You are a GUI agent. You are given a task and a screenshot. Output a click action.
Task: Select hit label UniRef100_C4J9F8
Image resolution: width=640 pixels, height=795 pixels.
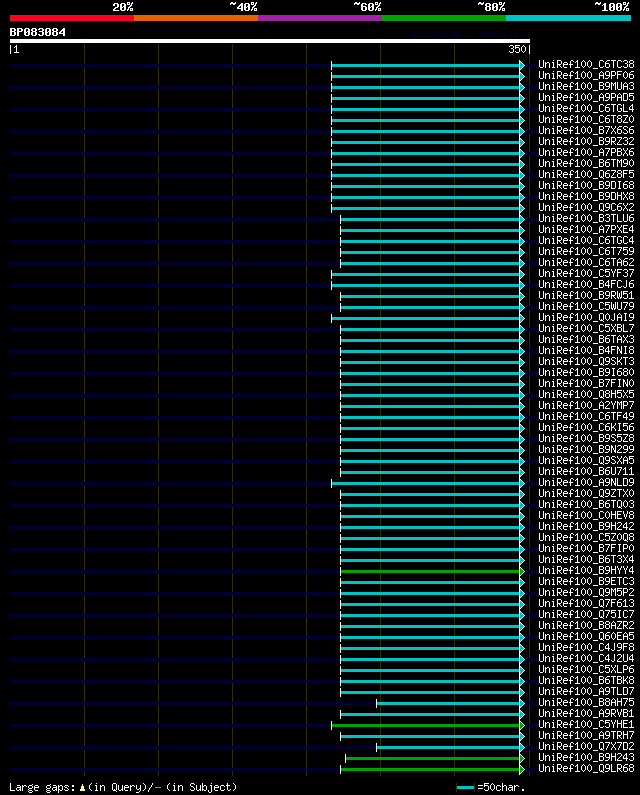point(586,647)
